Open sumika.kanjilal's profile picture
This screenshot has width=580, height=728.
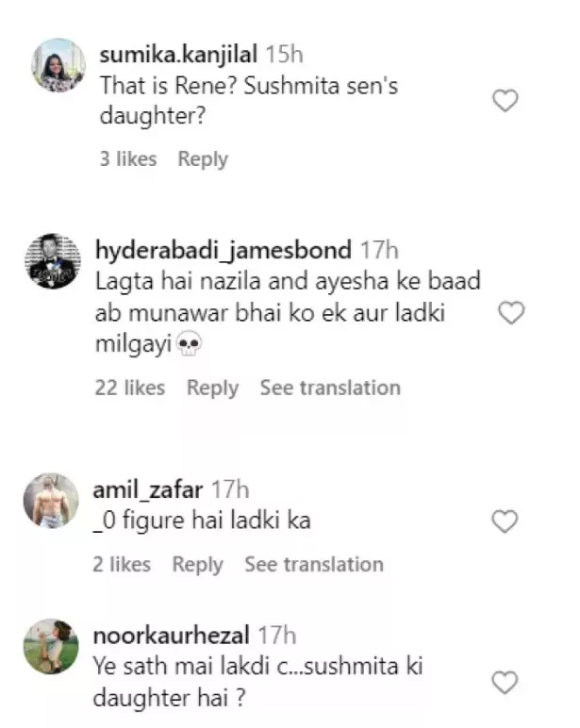58,65
